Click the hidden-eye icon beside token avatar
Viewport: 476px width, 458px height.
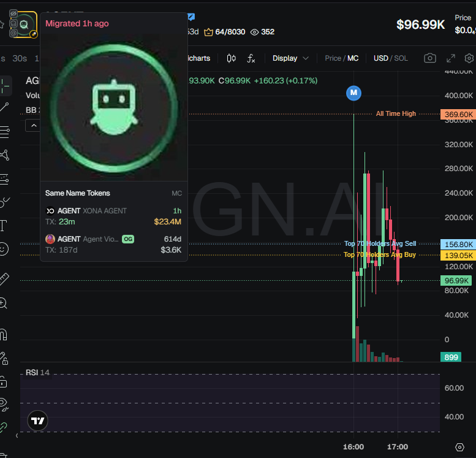point(13,13)
